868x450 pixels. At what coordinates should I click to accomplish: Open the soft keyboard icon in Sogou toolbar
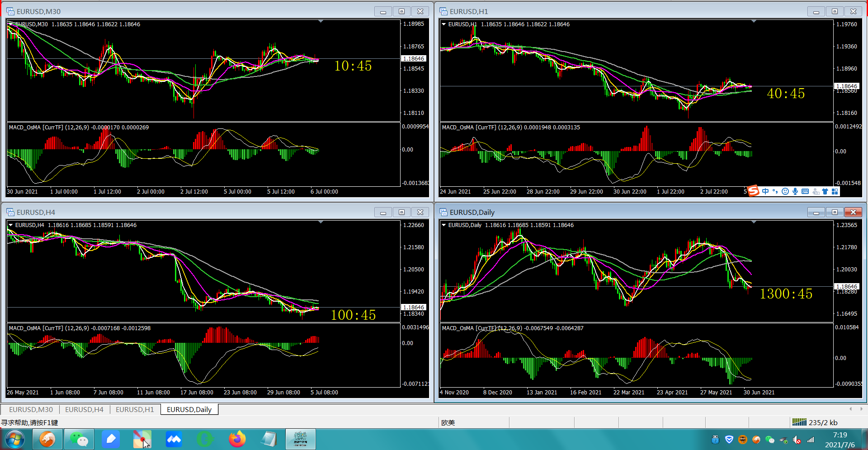805,191
